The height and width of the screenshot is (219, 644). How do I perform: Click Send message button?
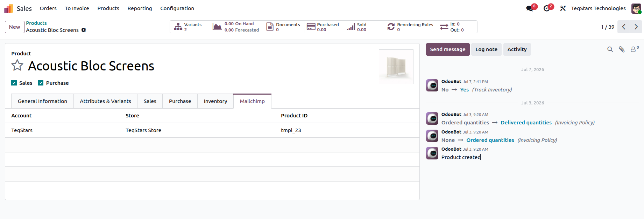point(448,49)
